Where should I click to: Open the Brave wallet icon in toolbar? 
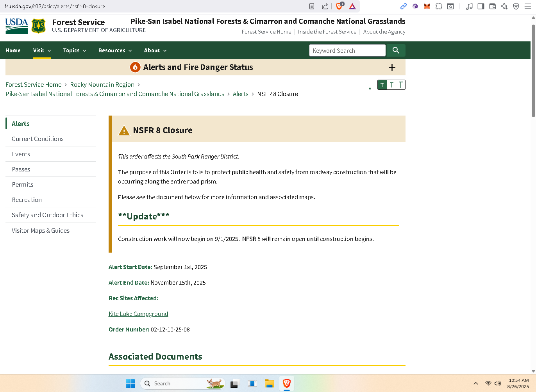pos(493,6)
